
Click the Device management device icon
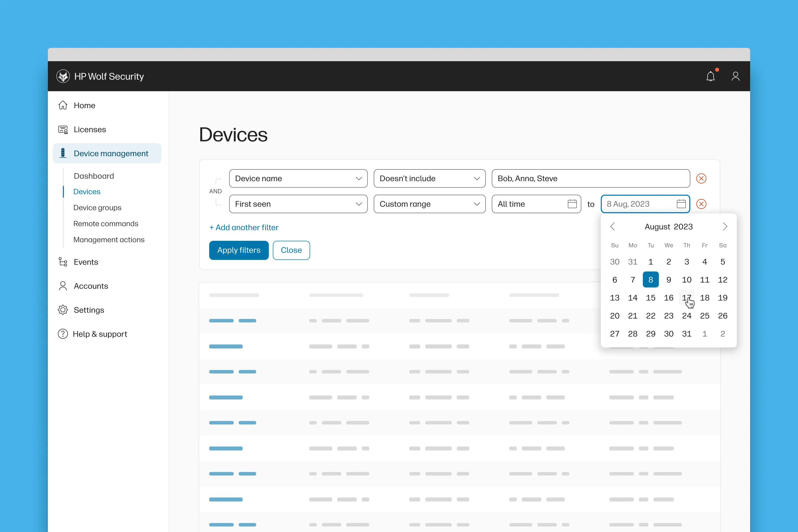point(63,153)
